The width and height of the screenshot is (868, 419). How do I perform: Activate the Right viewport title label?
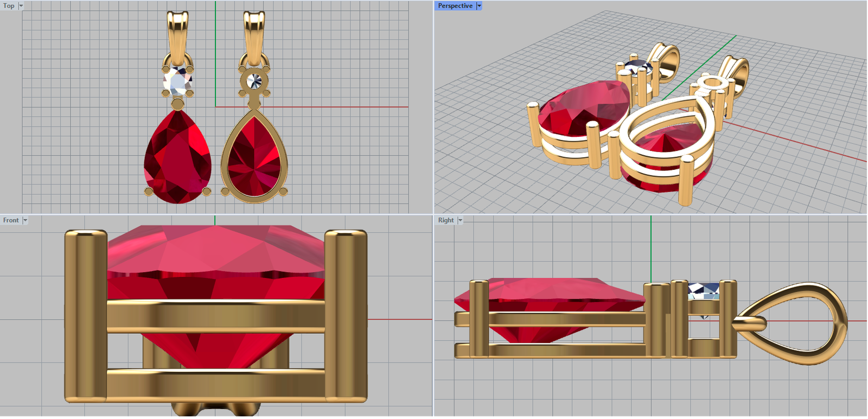click(446, 220)
